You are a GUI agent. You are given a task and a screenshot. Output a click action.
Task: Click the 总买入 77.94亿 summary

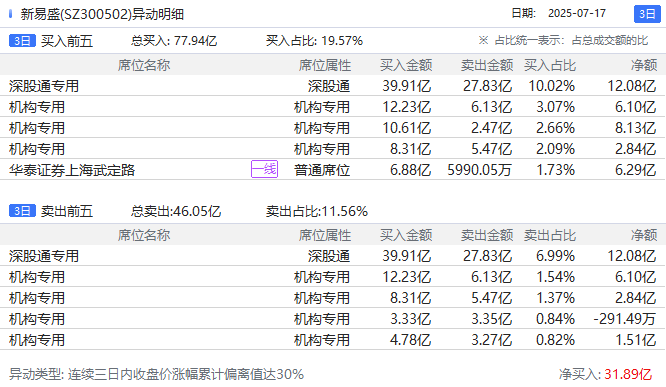(174, 41)
